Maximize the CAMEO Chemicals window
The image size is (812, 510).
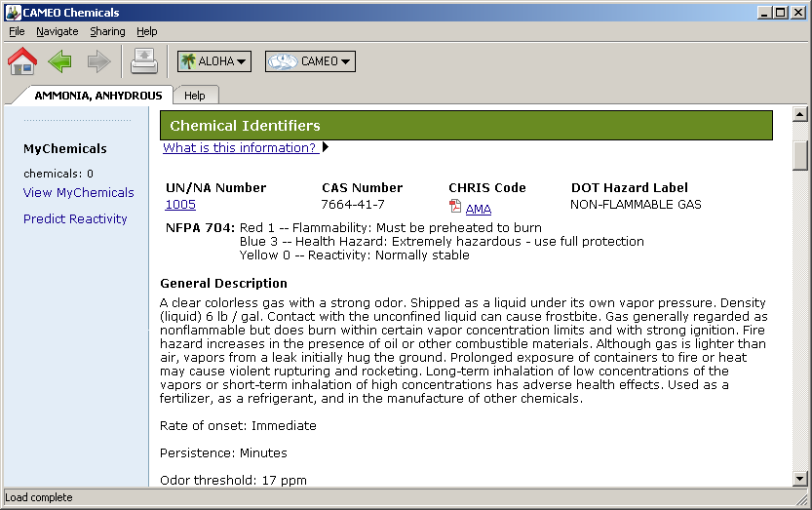tap(781, 13)
